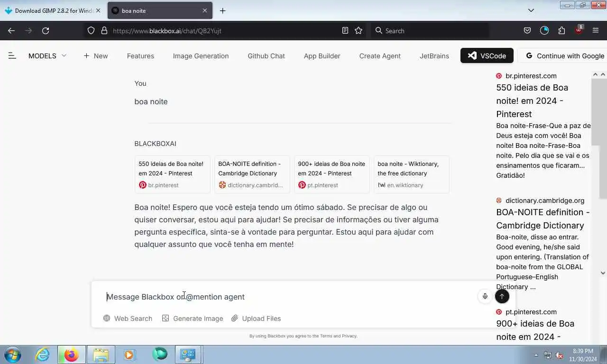This screenshot has width=607, height=364.
Task: Open Windows Media Player taskbar icon
Action: pos(129,355)
